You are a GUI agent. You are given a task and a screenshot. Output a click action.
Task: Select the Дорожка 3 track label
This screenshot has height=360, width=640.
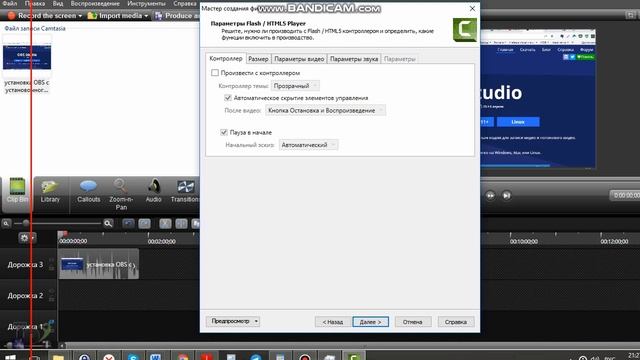coord(25,264)
